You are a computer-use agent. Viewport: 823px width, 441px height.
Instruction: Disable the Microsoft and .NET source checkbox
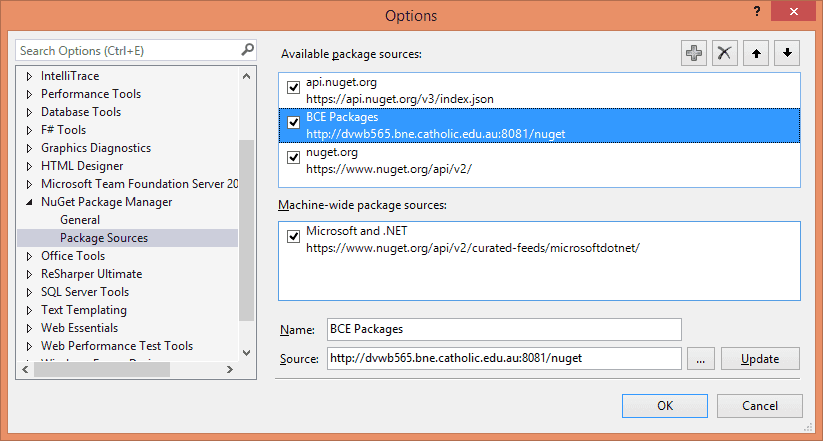click(293, 237)
